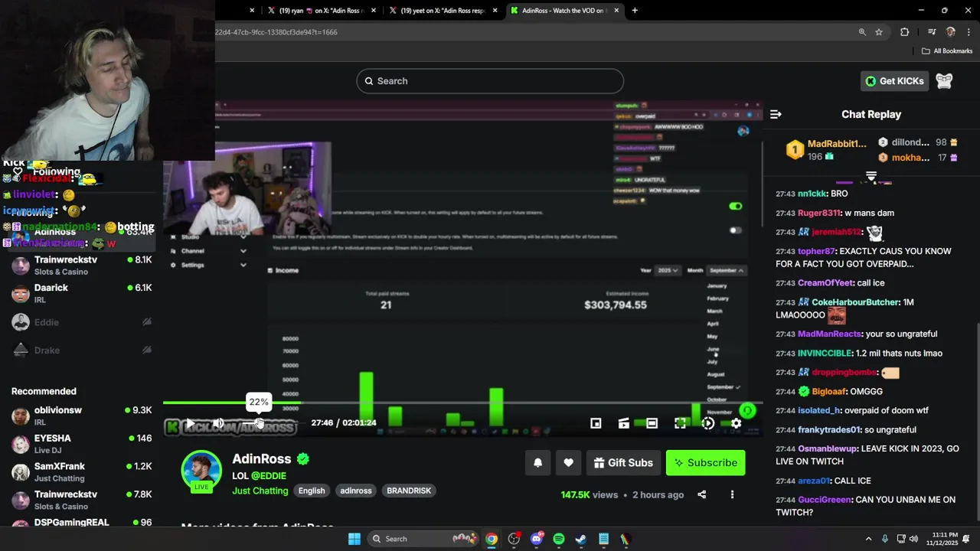980x551 pixels.
Task: Open the Just Chatting category link
Action: pos(260,491)
